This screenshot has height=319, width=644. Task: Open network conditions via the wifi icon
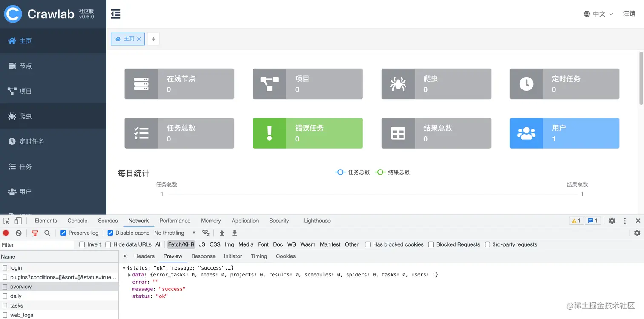[x=206, y=233]
